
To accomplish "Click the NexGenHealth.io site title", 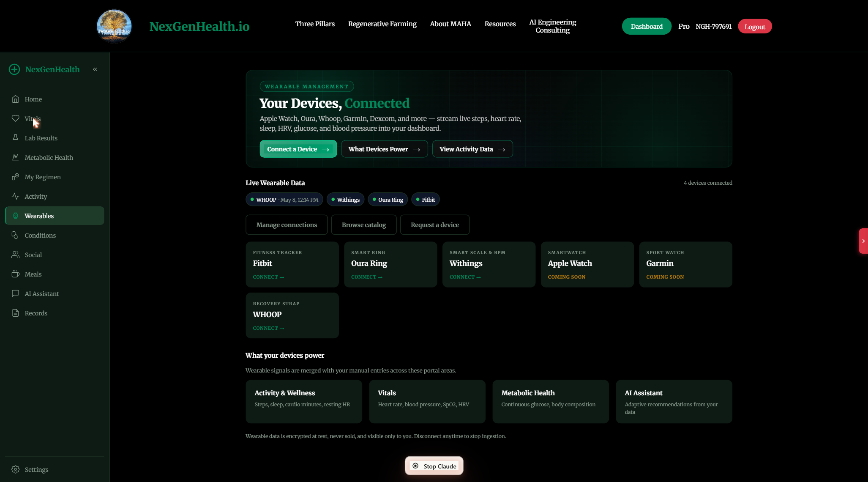I will pyautogui.click(x=199, y=26).
